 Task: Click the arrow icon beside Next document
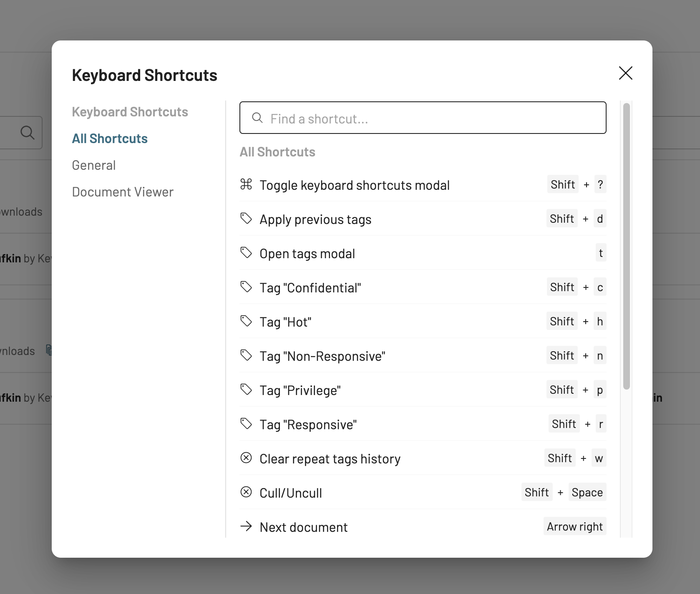click(x=246, y=526)
